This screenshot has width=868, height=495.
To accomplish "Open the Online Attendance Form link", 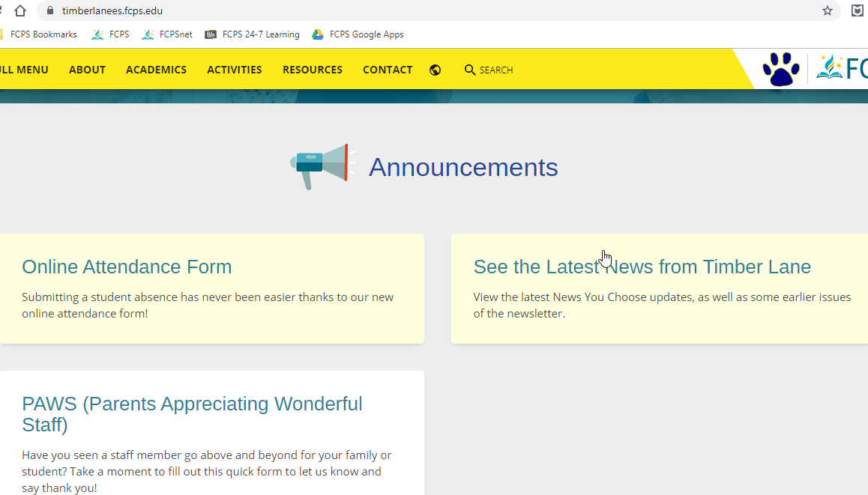I will pos(127,267).
